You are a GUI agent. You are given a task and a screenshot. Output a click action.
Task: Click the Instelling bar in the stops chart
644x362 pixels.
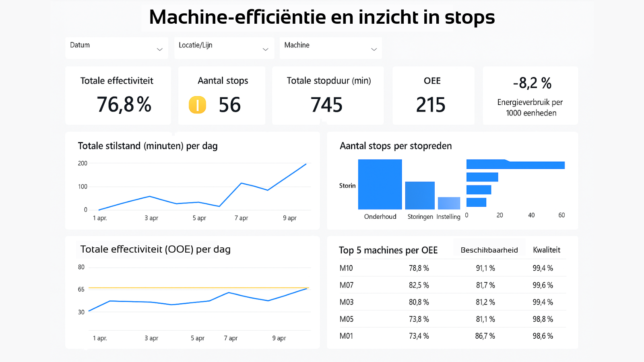click(x=449, y=203)
